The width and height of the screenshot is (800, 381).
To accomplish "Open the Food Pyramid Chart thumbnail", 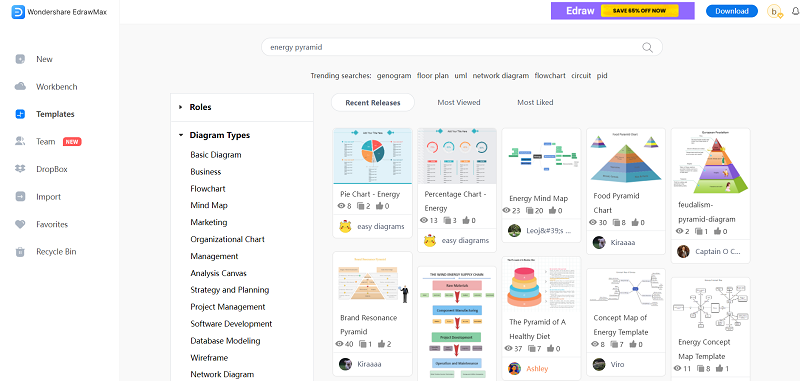I will [626, 158].
